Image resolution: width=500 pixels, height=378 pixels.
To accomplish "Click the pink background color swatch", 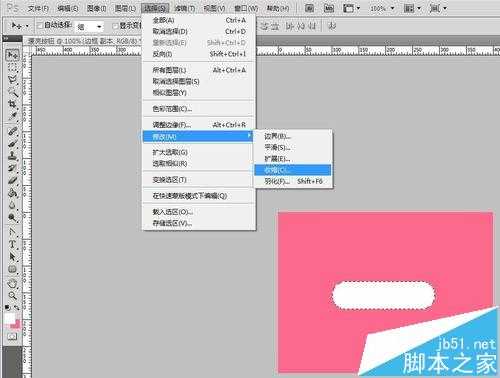I will (16, 325).
